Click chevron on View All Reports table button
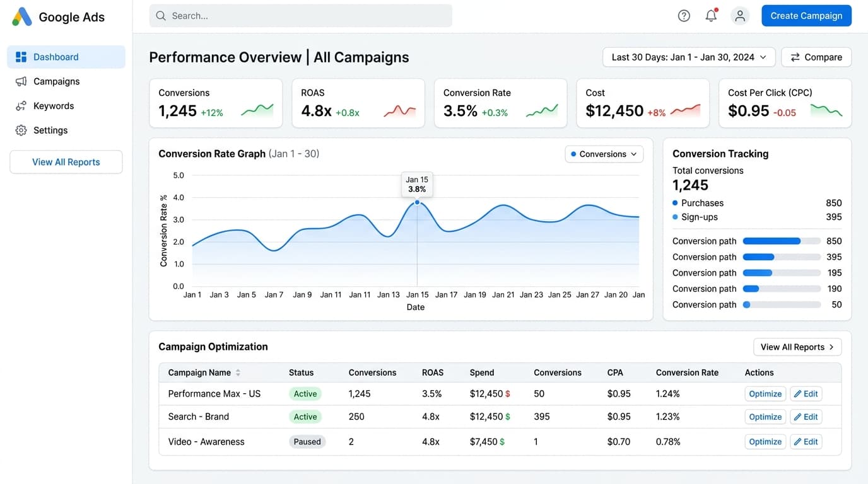 click(x=831, y=347)
